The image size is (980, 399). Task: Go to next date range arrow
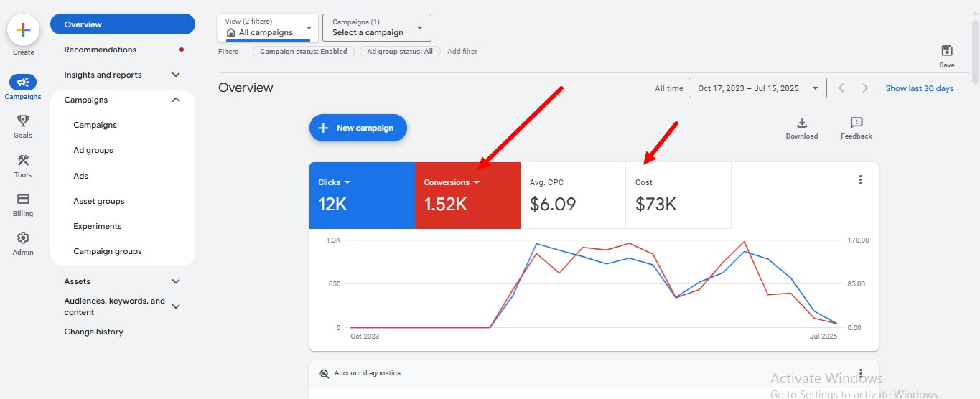pyautogui.click(x=865, y=88)
